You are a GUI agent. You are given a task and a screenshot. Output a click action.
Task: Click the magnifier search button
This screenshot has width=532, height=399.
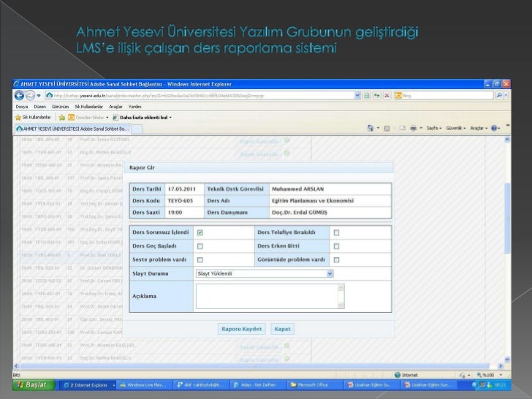498,96
